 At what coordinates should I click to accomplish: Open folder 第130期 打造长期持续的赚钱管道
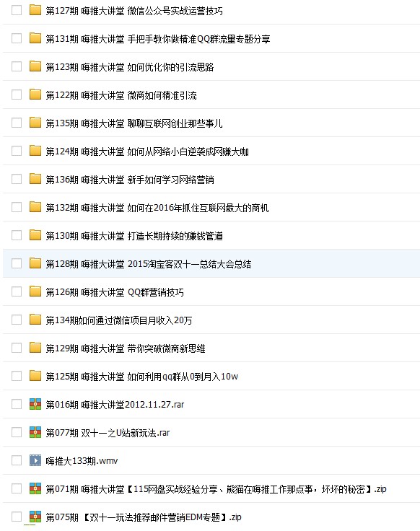[x=134, y=236]
